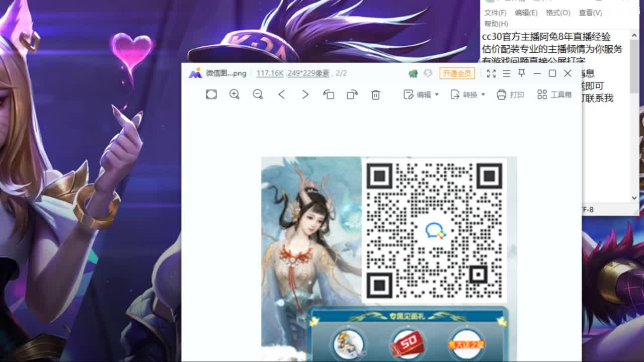Enter fullscreen mode in image viewer

click(492, 73)
